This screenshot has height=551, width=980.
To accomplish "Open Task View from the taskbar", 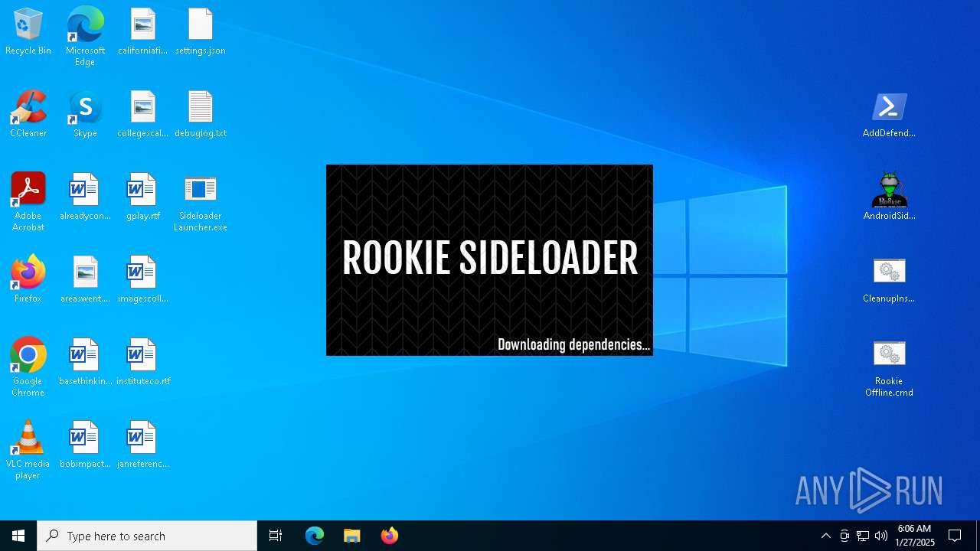I will (276, 536).
